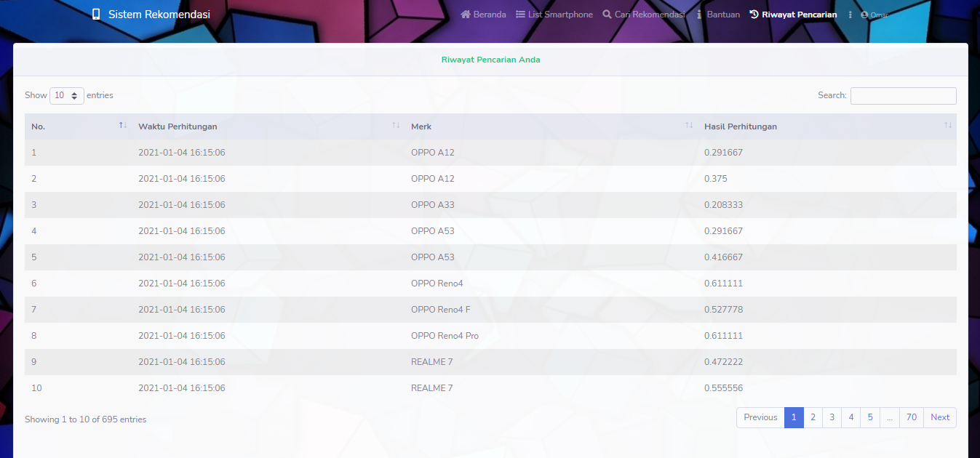Click OPPO A12 in row 2
Image resolution: width=980 pixels, height=458 pixels.
432,179
